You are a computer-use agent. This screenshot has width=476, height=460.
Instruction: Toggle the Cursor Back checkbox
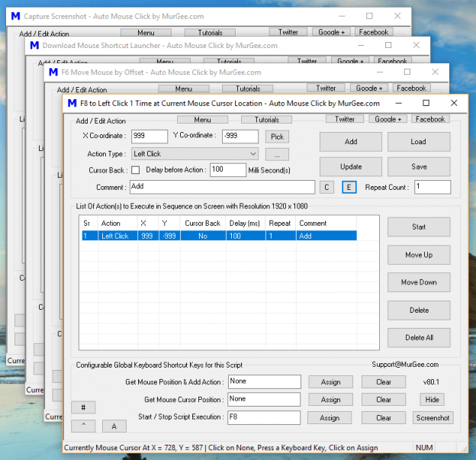coord(136,170)
